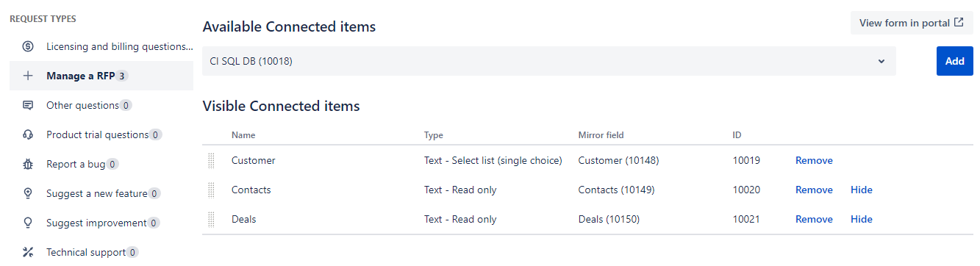Click the bug icon for Report a bug
This screenshot has height=266, width=980.
tap(28, 164)
